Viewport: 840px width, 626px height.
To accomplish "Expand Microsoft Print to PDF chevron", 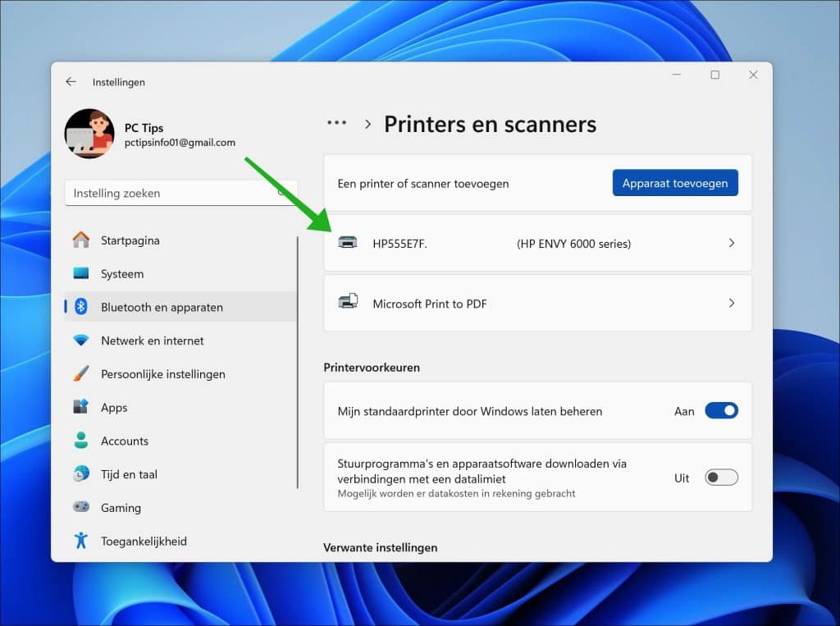I will point(731,303).
